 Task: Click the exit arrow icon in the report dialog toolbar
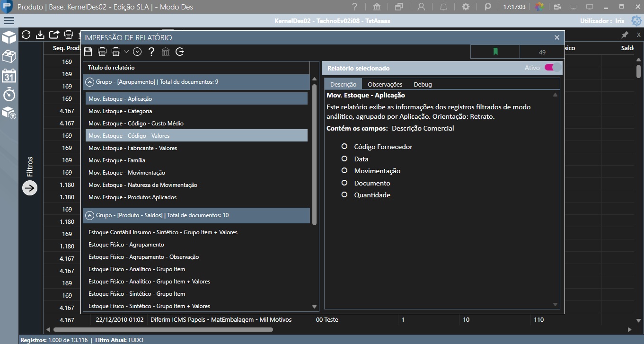(x=180, y=52)
